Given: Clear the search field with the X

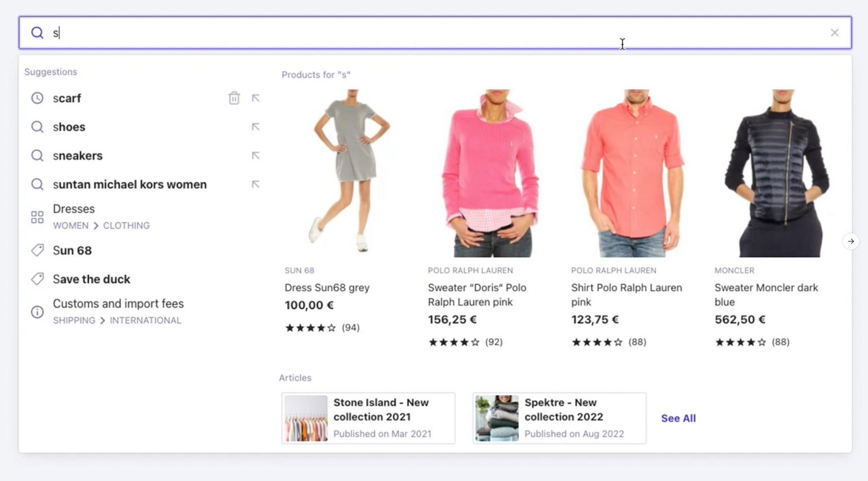Looking at the screenshot, I should point(834,33).
